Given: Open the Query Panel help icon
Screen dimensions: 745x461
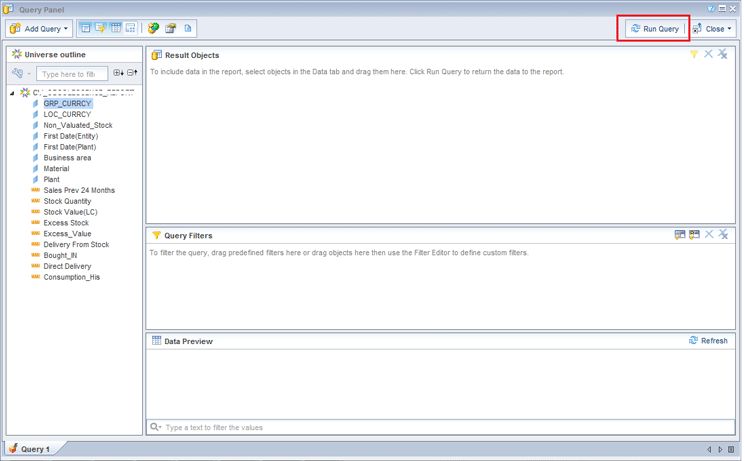Looking at the screenshot, I should [711, 9].
